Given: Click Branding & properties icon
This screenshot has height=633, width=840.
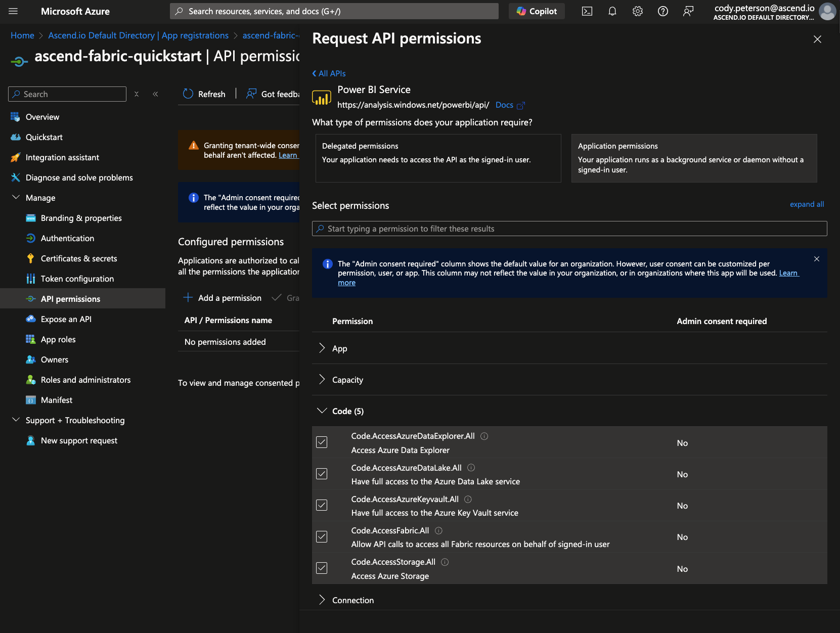Looking at the screenshot, I should 31,218.
